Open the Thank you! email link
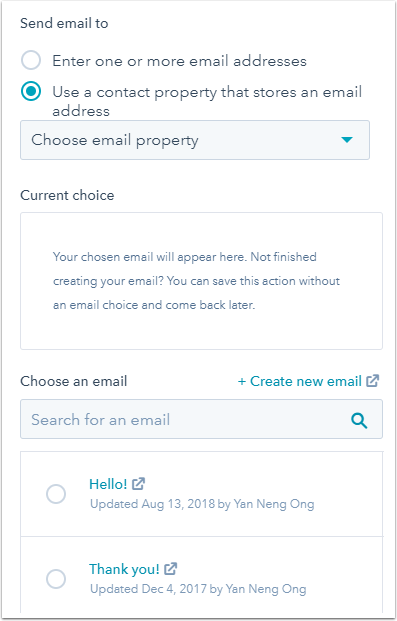 pyautogui.click(x=124, y=569)
